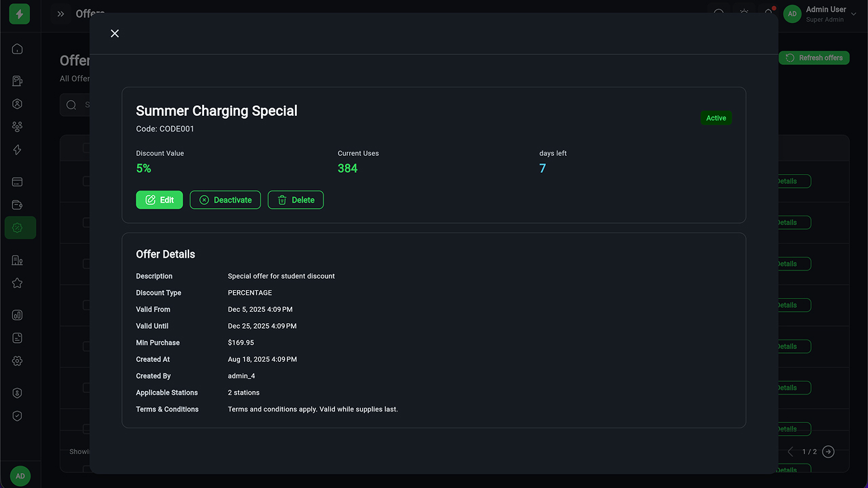Close the offer details dialog

click(x=115, y=33)
